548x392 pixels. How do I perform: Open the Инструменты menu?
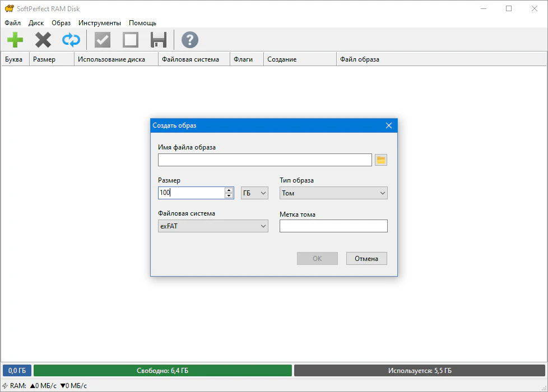pyautogui.click(x=100, y=23)
